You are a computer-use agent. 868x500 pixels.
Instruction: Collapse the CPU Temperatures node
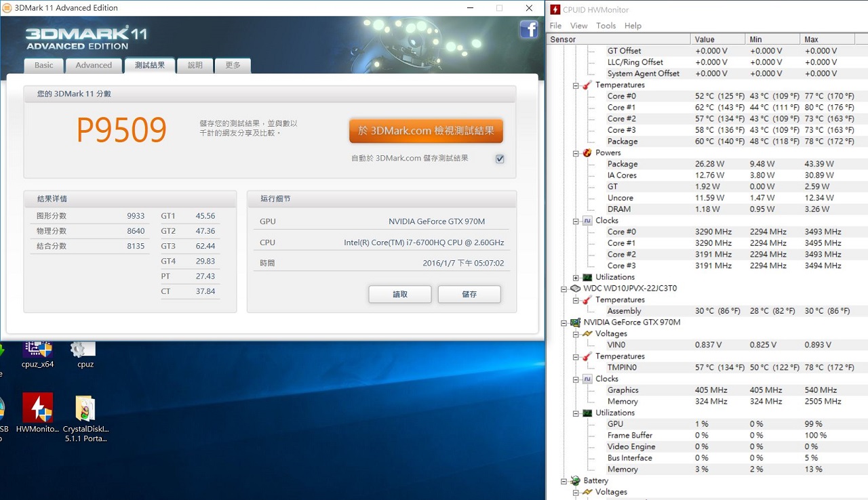tap(576, 85)
